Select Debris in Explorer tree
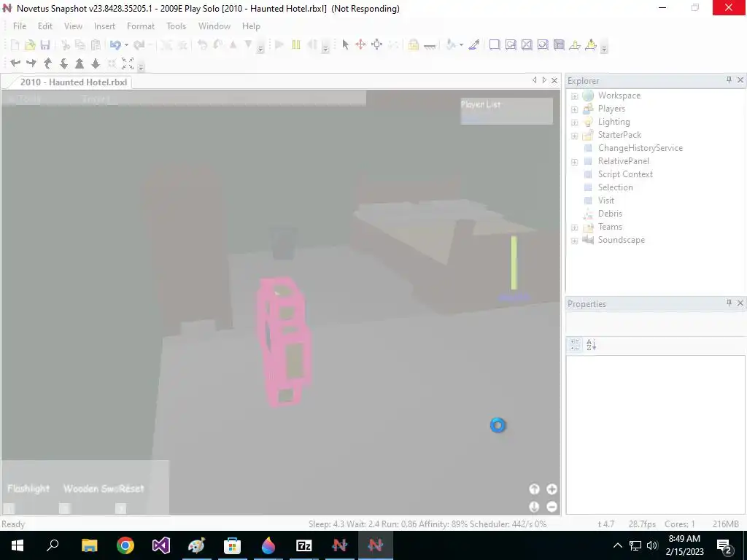The image size is (747, 560). 610,214
